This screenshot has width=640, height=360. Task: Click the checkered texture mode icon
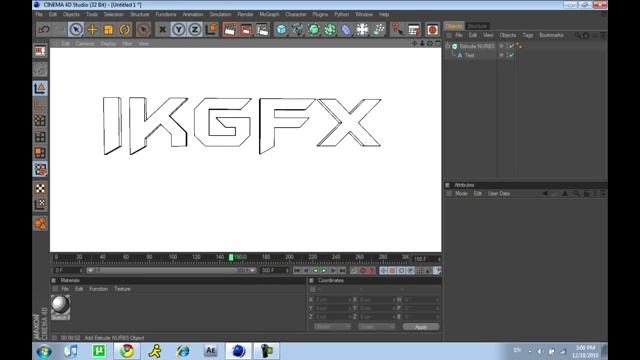click(40, 188)
